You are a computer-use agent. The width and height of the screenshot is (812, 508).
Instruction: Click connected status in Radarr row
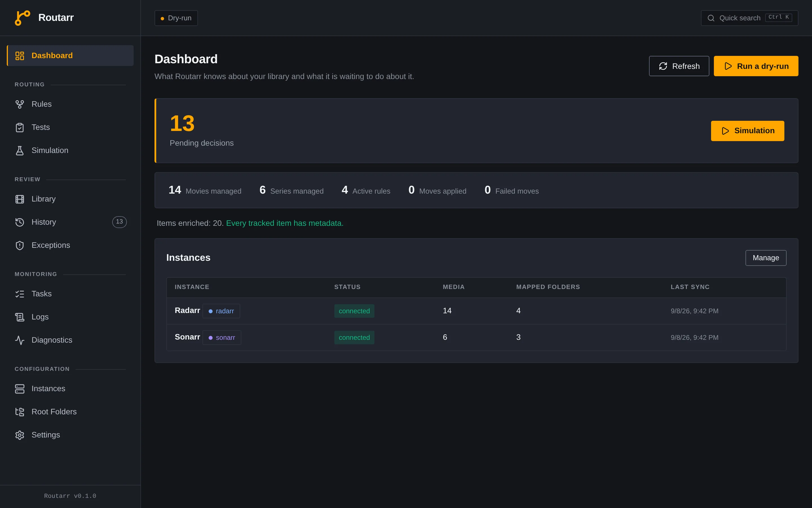(354, 311)
